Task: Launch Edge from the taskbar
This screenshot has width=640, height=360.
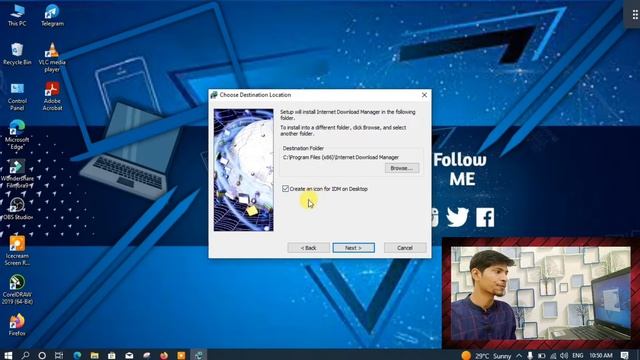Action: click(x=77, y=355)
